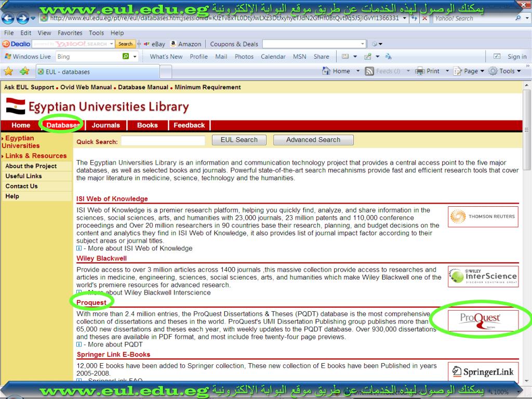This screenshot has width=532, height=399.
Task: Open Profile on Windows Live toolbar
Action: 199,57
